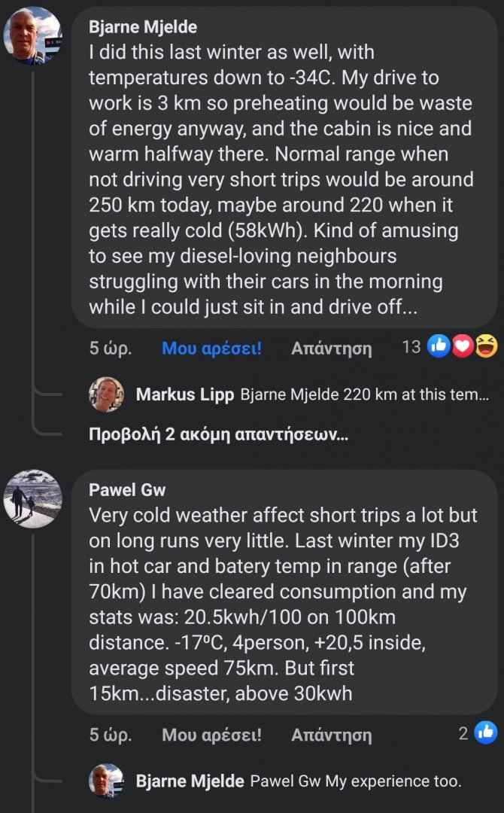The width and height of the screenshot is (504, 813).
Task: Open Markus Lipp's small avatar
Action: 106,394
